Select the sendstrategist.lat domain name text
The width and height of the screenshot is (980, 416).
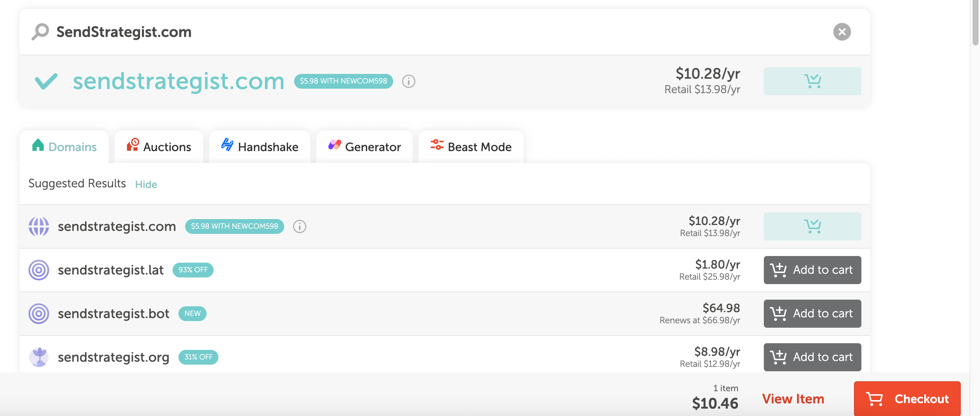[111, 270]
